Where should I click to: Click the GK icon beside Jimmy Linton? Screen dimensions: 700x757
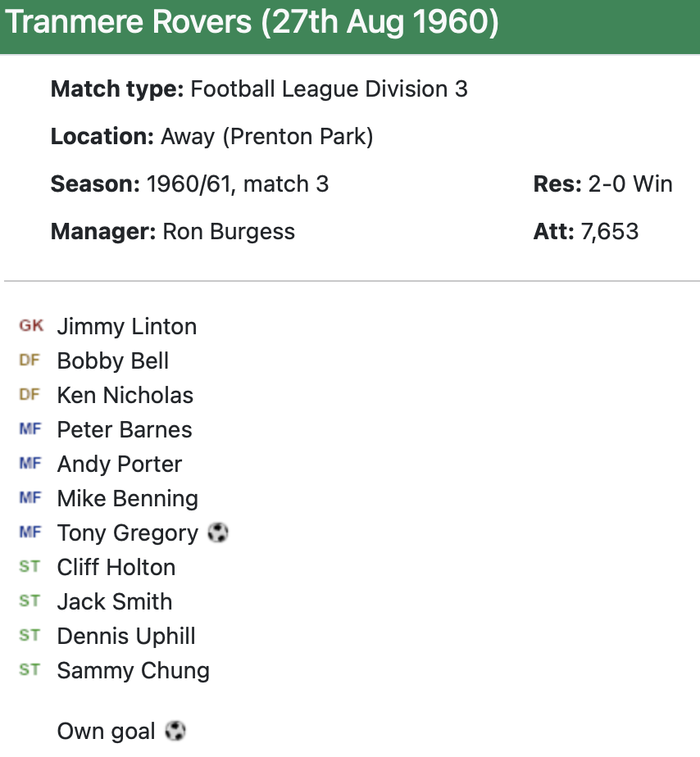(x=31, y=326)
